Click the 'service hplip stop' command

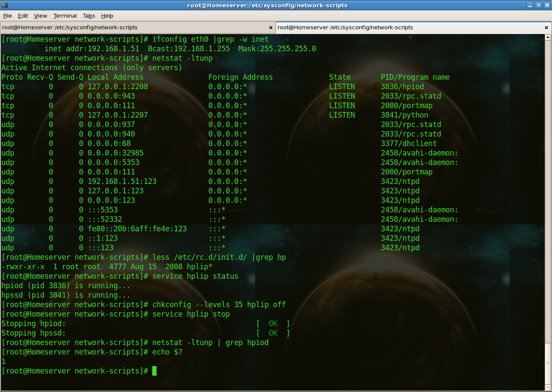click(191, 314)
